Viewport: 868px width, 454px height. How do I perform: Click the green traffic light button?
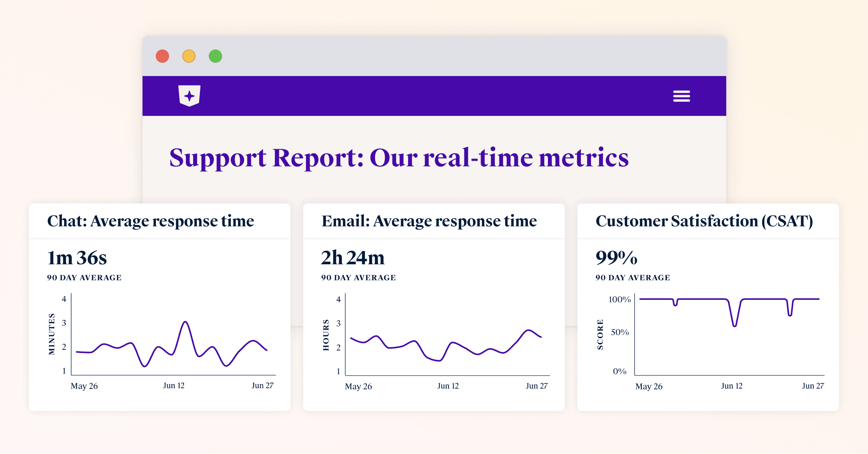click(216, 55)
